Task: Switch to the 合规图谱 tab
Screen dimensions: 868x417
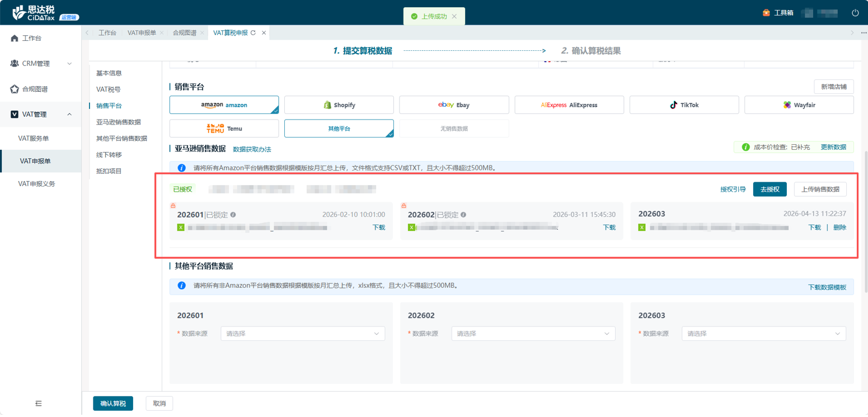Action: (184, 33)
